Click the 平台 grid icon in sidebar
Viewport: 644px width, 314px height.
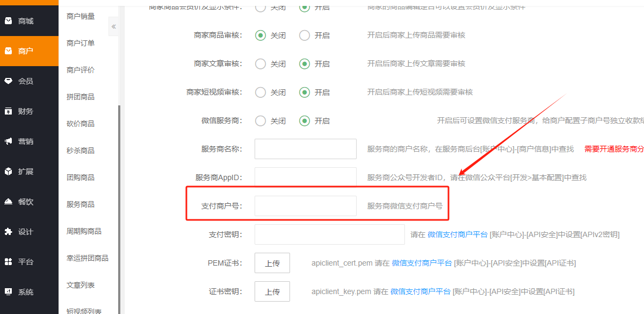click(x=8, y=262)
